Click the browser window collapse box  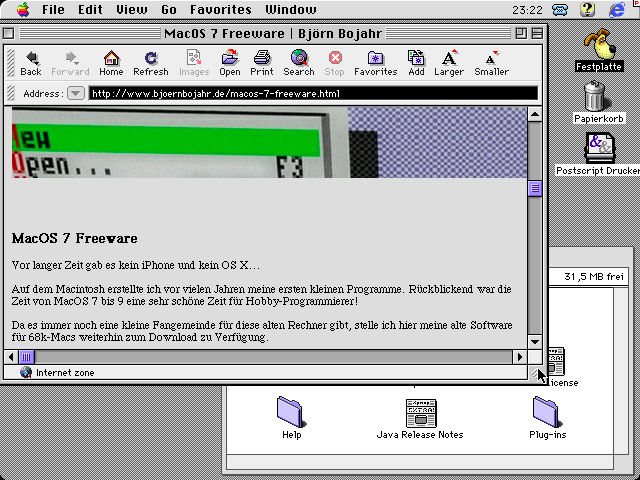click(538, 33)
